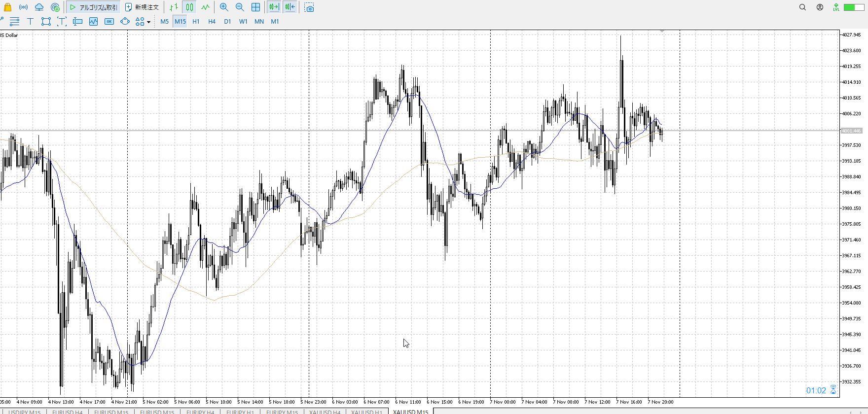Open the USDJPY M15 chart tab

pos(25,412)
